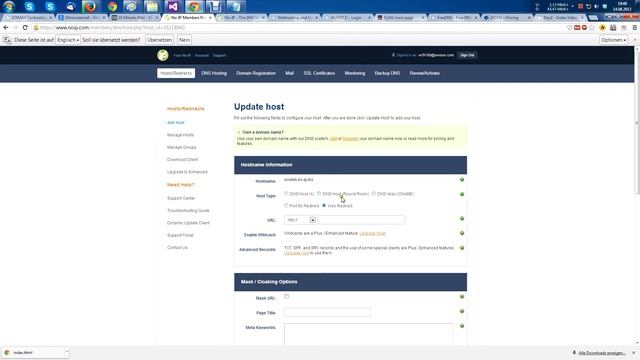Open the Optionen dropdown in translate bar
This screenshot has width=640, height=360.
[613, 40]
